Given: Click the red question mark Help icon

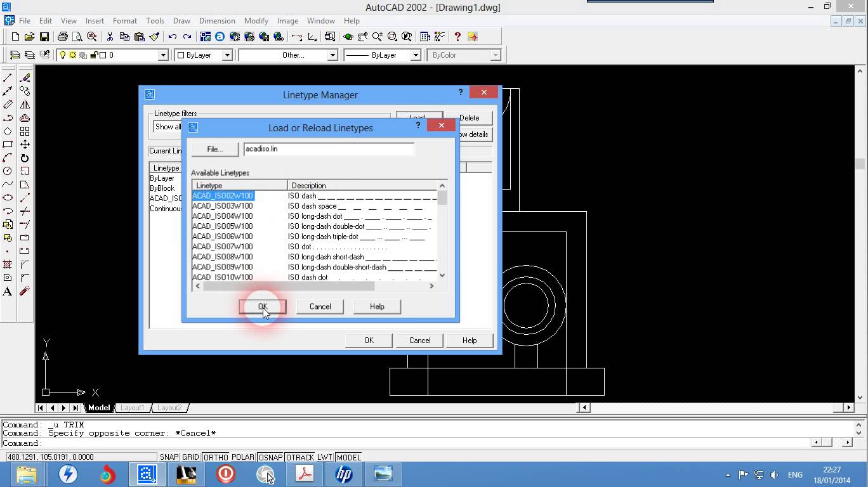Looking at the screenshot, I should tap(457, 37).
